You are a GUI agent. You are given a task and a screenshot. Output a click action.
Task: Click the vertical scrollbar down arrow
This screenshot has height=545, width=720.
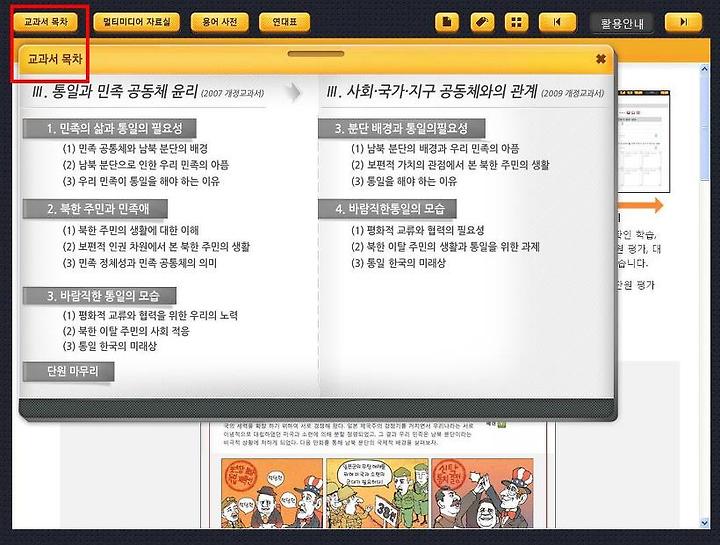[704, 523]
